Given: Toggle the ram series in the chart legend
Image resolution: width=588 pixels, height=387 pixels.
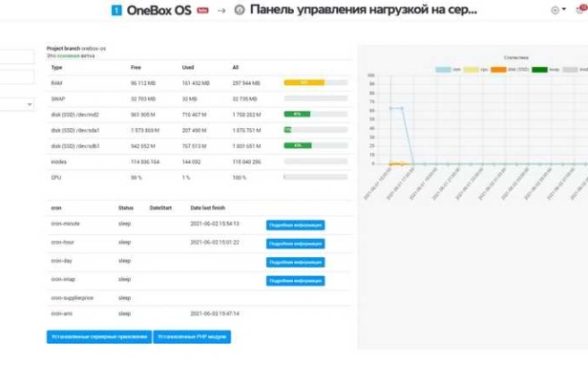Looking at the screenshot, I should (449, 70).
